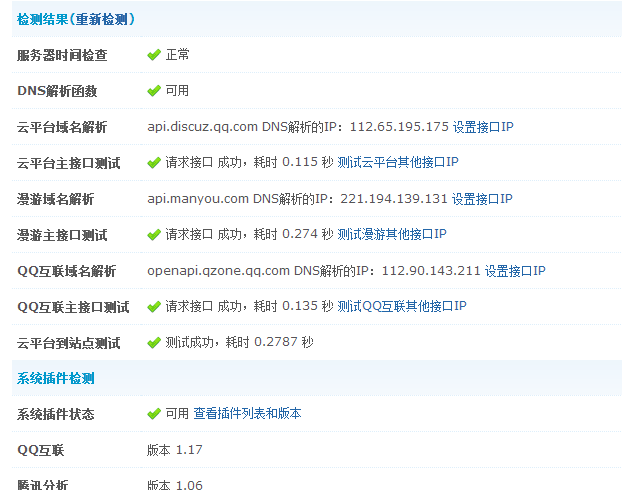Click the 检测结果 heading text

pyautogui.click(x=42, y=19)
